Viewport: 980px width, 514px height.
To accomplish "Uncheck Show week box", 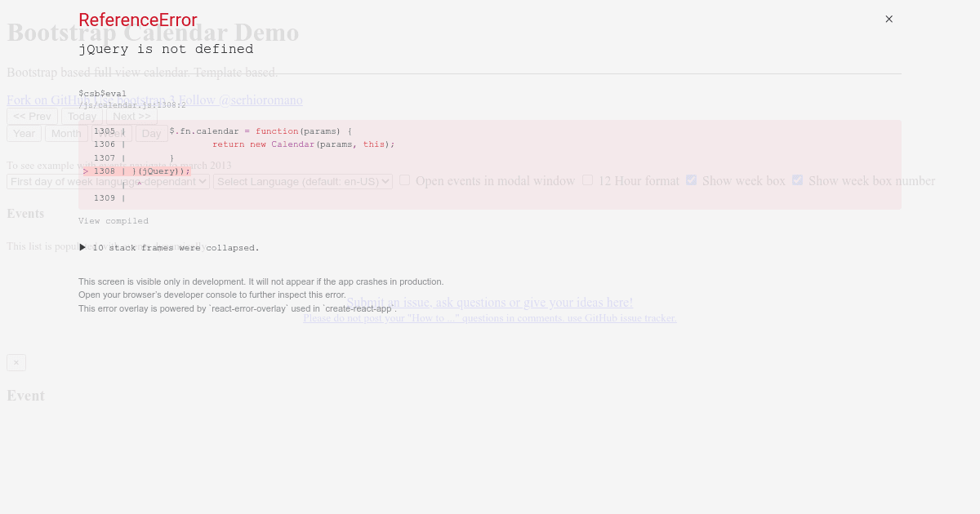I will [691, 179].
